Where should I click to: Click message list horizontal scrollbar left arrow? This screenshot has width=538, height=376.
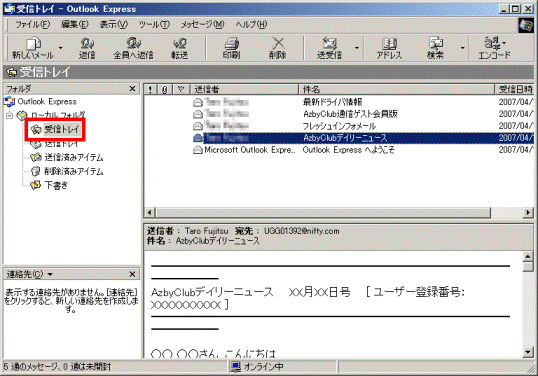click(x=150, y=213)
